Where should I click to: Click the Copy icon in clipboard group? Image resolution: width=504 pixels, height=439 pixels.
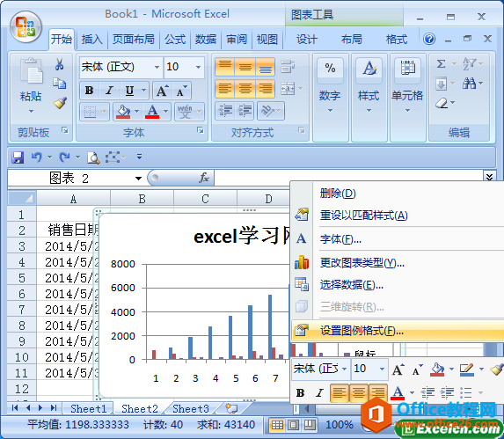(60, 83)
